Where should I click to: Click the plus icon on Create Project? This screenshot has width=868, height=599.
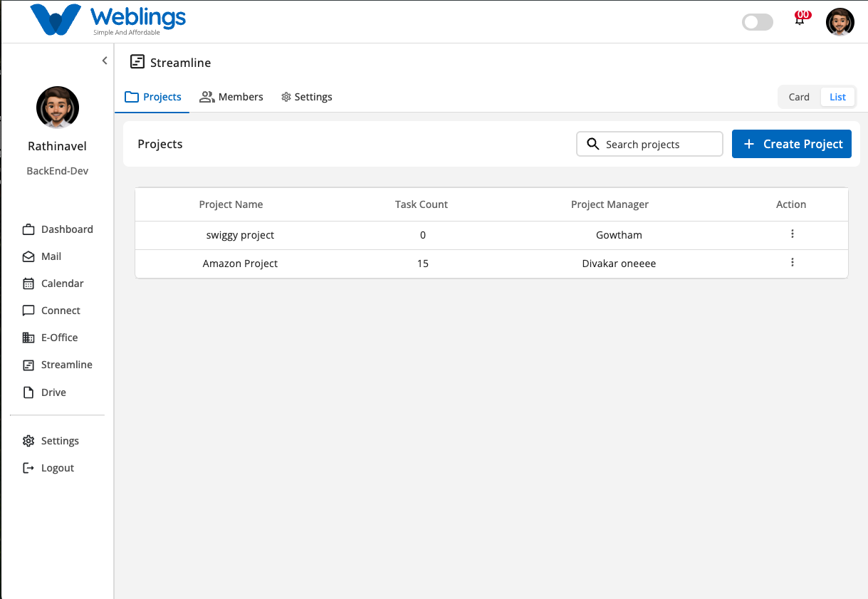749,144
